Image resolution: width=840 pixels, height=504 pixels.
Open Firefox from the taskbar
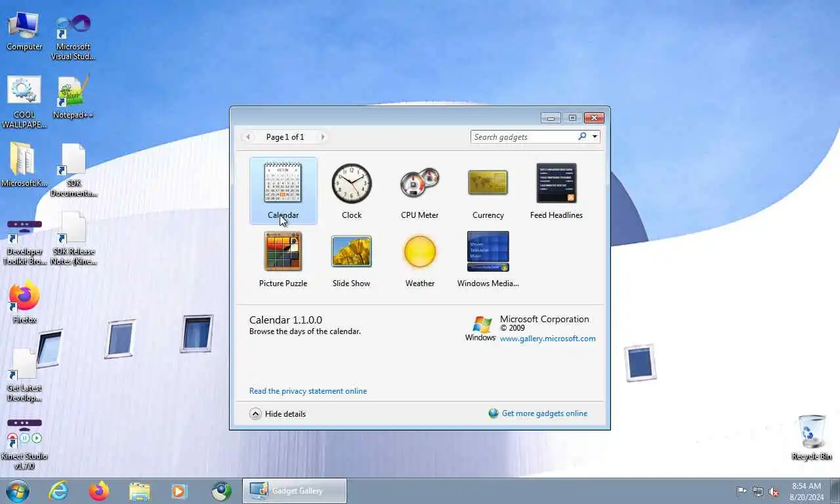[99, 491]
